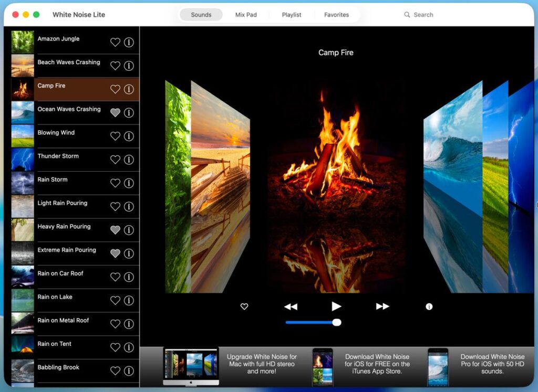Open the Playlist tab

tap(292, 15)
